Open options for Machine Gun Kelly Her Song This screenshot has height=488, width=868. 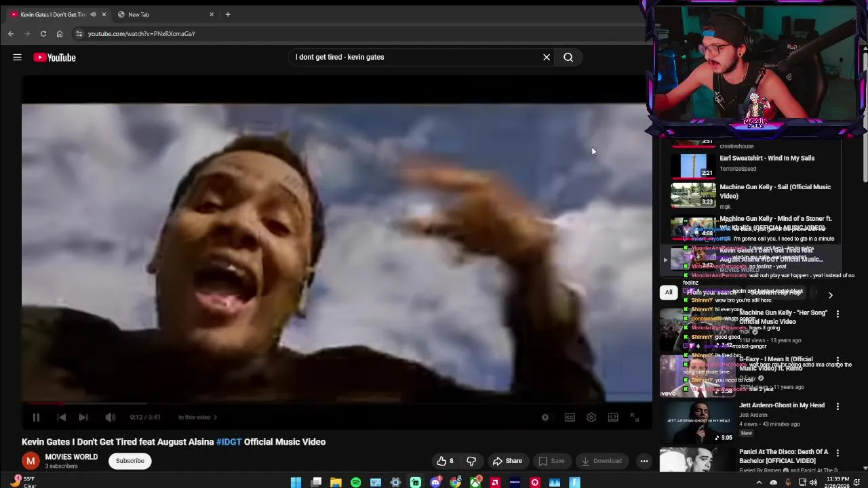tap(837, 314)
